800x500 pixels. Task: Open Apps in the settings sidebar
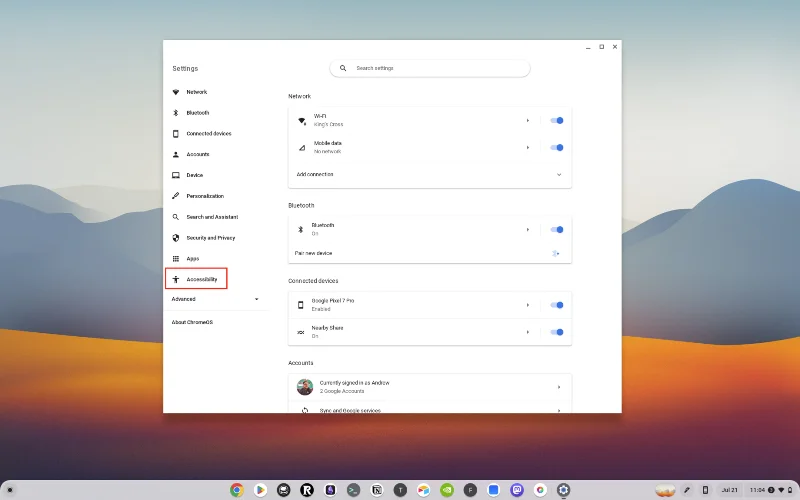click(x=192, y=259)
